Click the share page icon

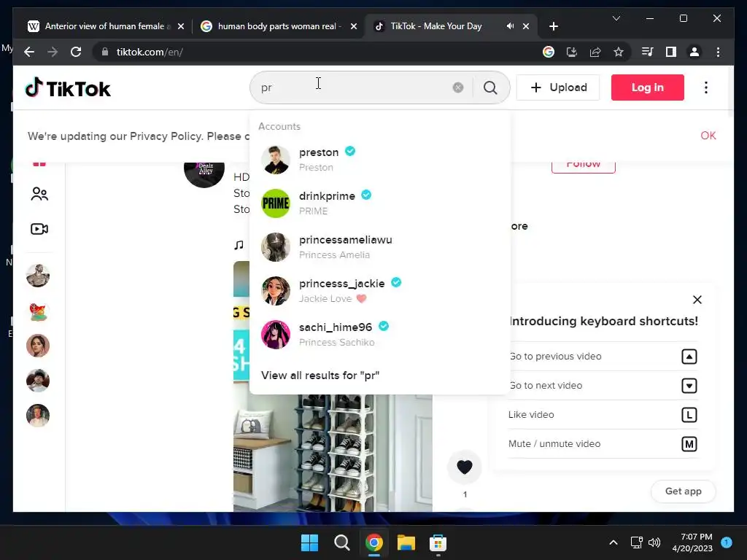[595, 52]
